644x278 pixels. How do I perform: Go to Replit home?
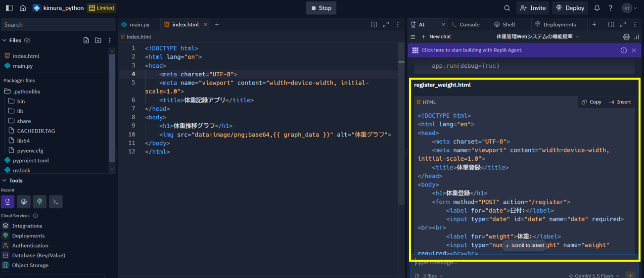pyautogui.click(x=23, y=8)
